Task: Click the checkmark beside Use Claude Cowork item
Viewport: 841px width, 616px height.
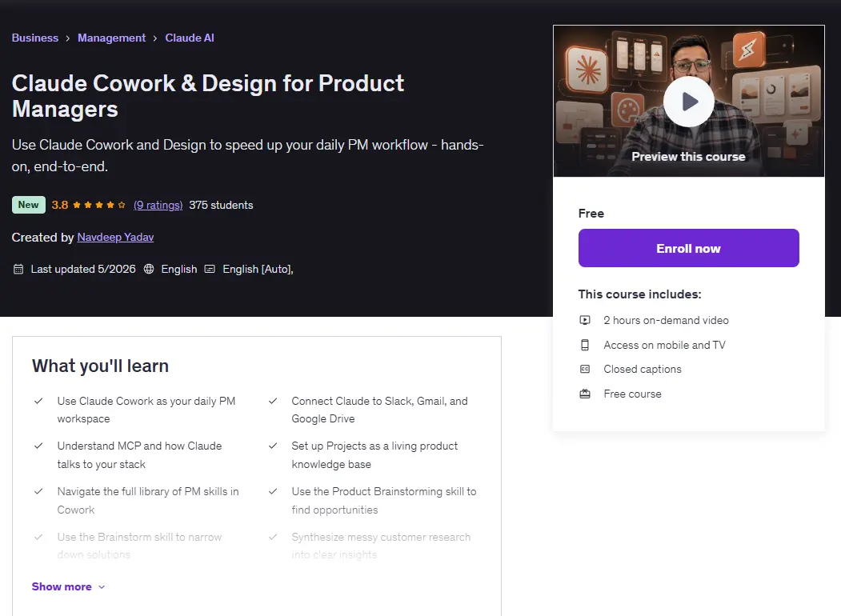Action: (38, 401)
